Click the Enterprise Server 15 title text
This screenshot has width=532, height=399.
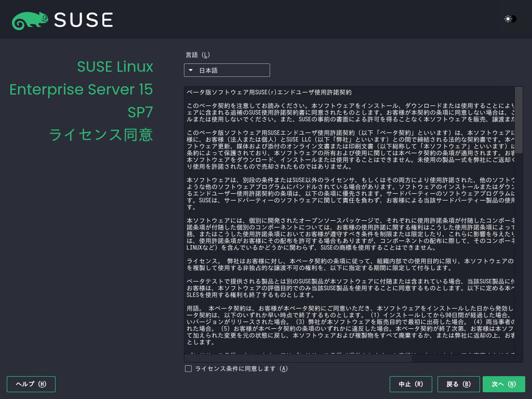(x=81, y=89)
